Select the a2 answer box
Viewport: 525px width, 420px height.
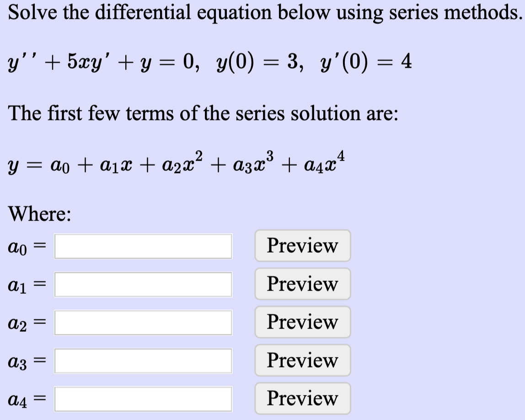(143, 323)
